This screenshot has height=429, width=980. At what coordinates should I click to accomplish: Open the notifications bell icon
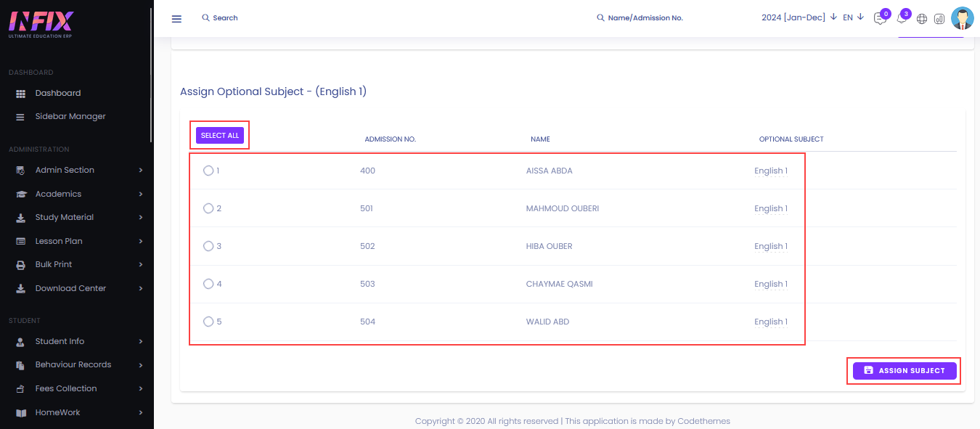pyautogui.click(x=902, y=20)
